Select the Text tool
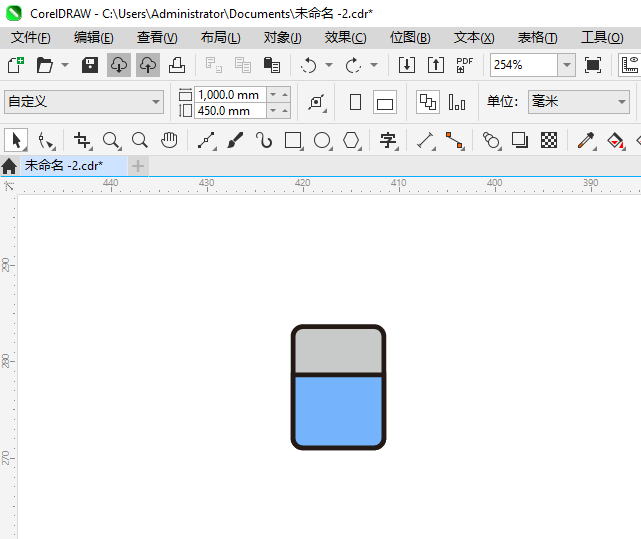 pyautogui.click(x=388, y=140)
